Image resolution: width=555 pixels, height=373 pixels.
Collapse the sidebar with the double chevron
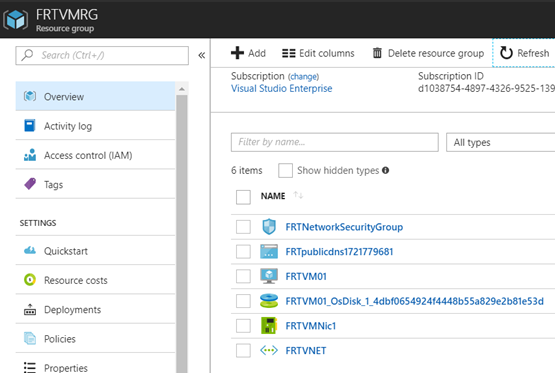point(201,55)
